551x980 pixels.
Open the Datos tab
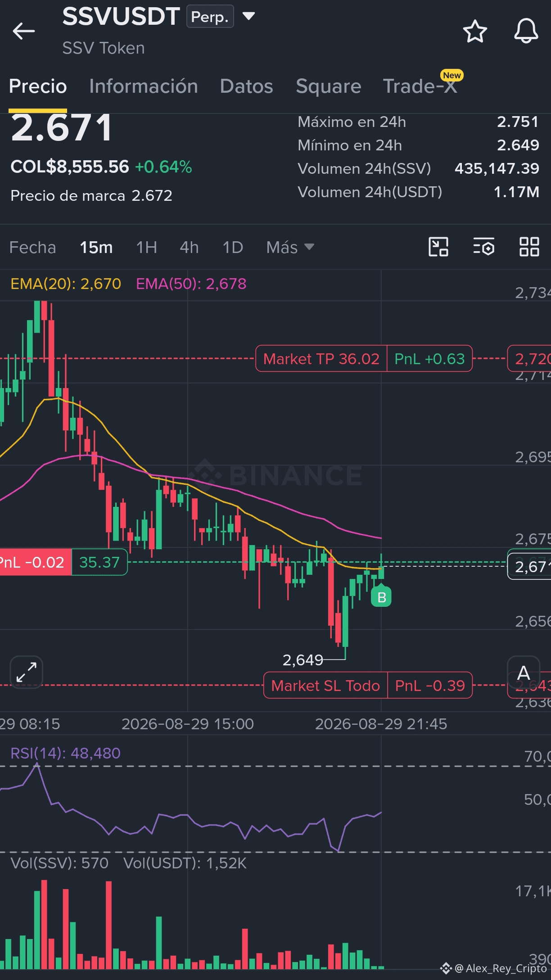246,86
